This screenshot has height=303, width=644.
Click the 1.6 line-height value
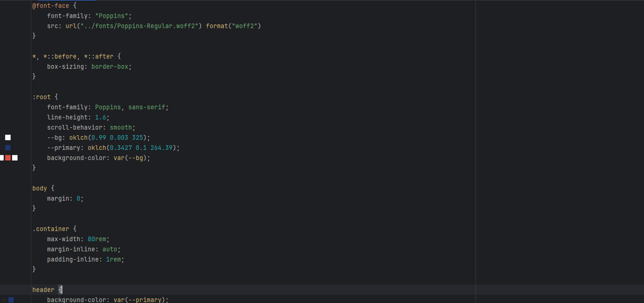101,117
